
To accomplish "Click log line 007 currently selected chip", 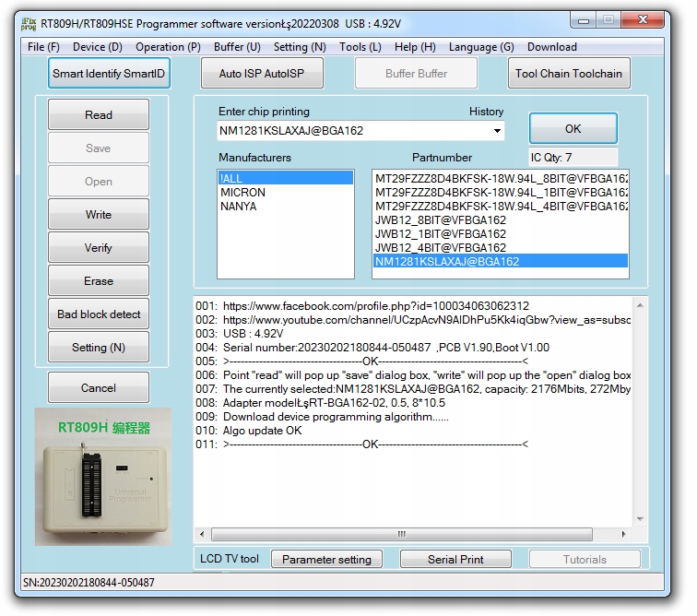I will coord(413,389).
